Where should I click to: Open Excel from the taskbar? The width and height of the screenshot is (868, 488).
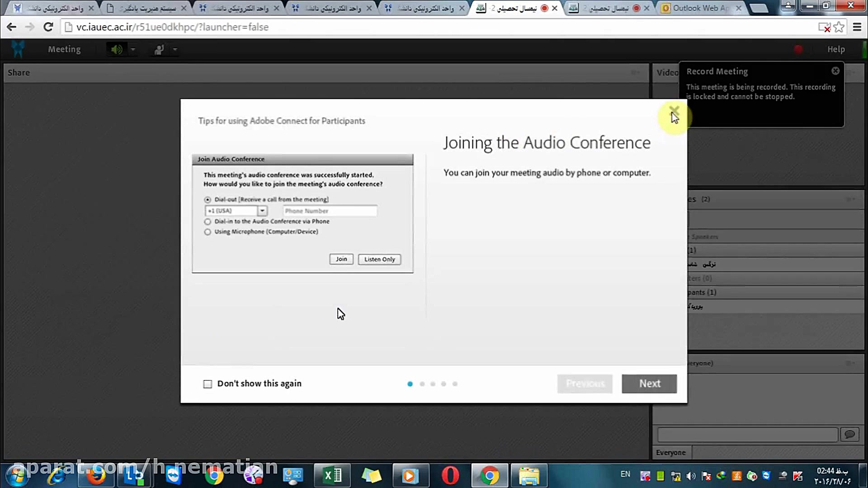tap(332, 475)
